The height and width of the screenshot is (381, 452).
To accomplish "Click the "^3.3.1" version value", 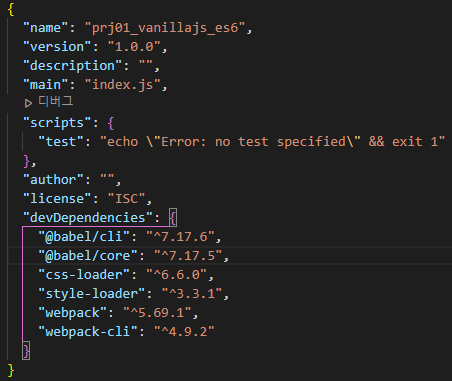I will [x=192, y=294].
